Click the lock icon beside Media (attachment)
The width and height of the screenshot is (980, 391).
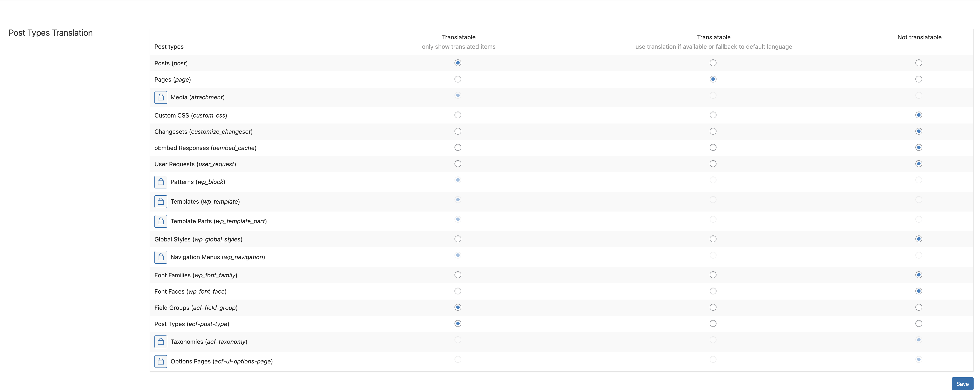click(161, 97)
